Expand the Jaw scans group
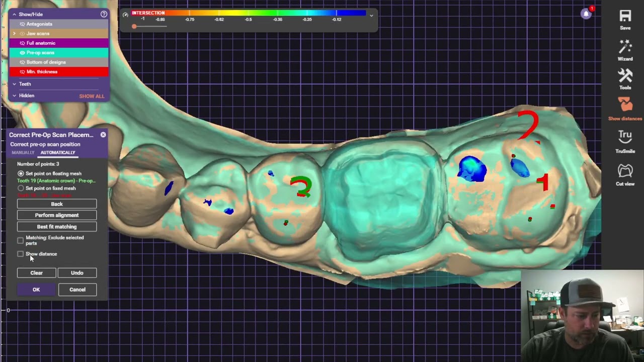Image resolution: width=644 pixels, height=362 pixels. point(14,34)
